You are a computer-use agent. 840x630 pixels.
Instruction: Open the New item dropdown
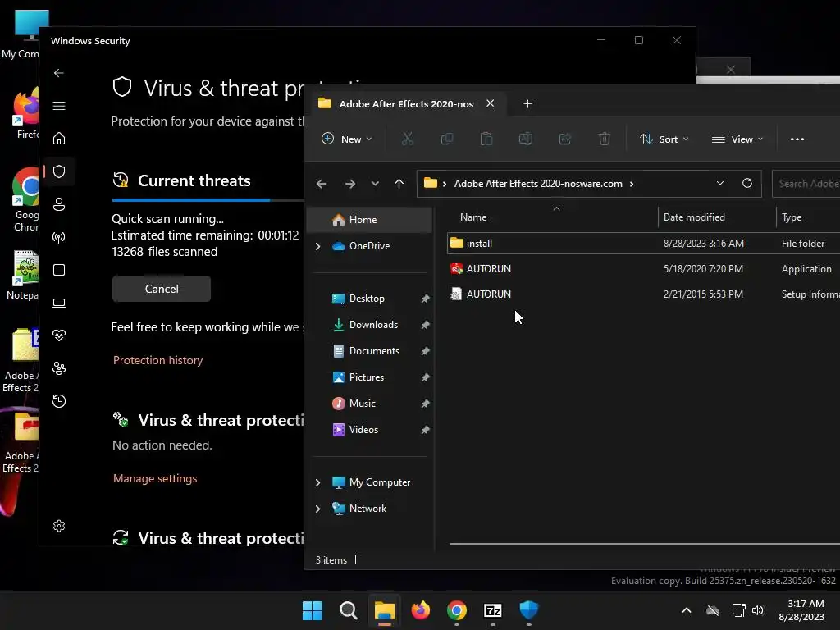(x=347, y=139)
